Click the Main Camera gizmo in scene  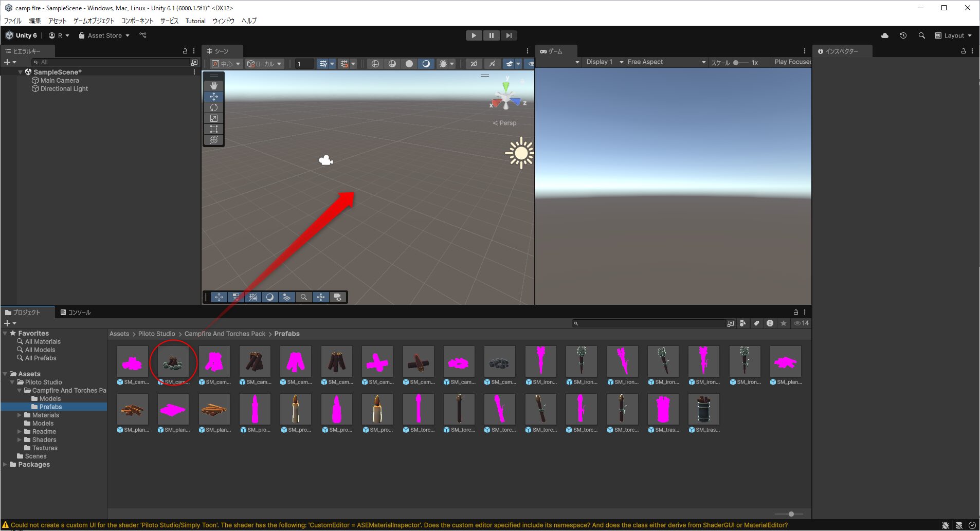click(x=325, y=160)
